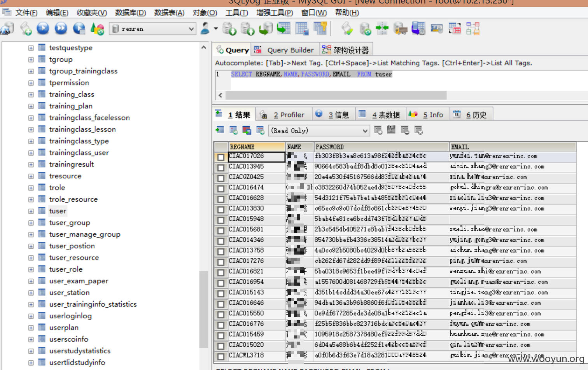
Task: Click insert new row icon in results toolbar
Action: click(378, 130)
